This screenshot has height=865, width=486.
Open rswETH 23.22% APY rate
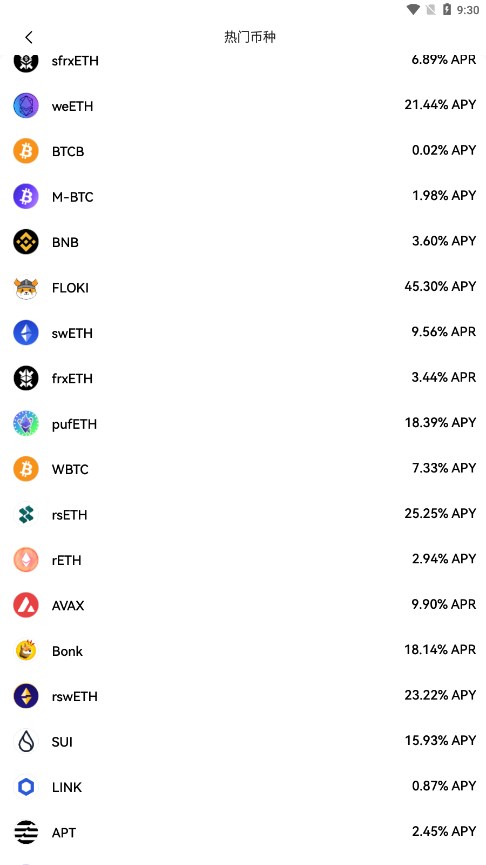[x=440, y=695]
